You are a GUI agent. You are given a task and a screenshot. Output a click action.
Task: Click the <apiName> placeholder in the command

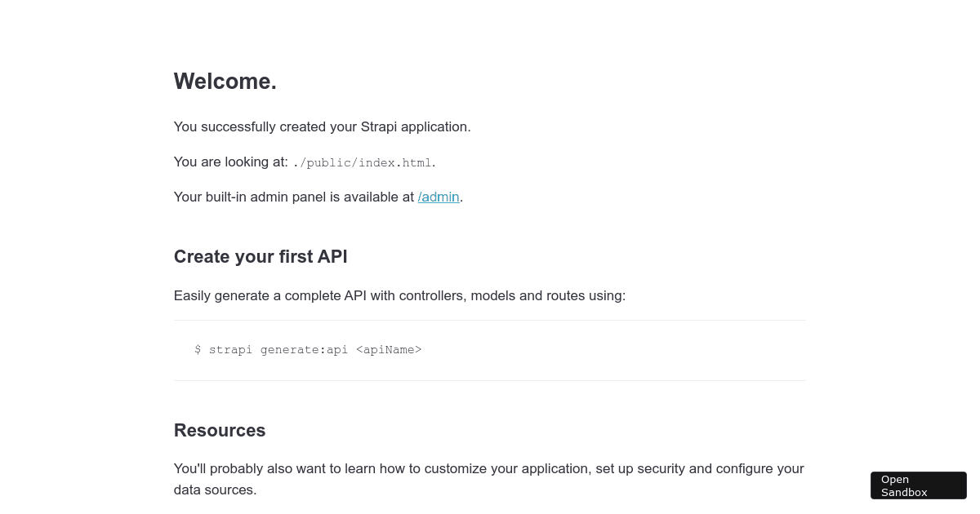click(x=389, y=350)
